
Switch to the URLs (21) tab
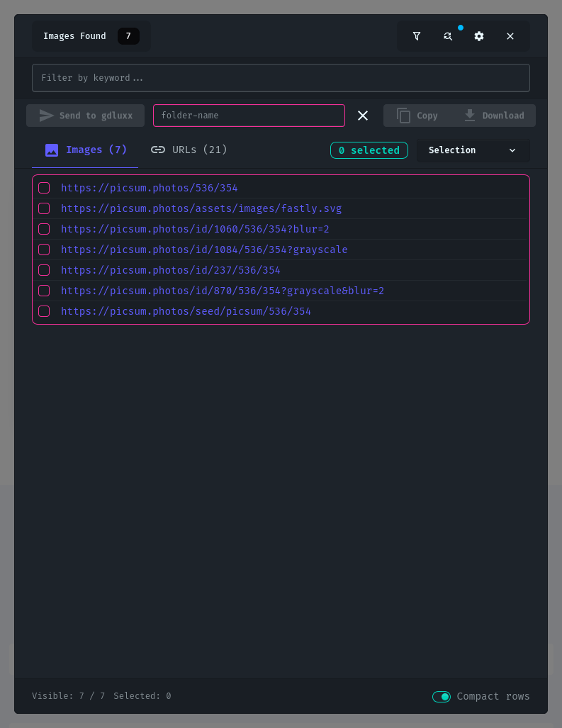[189, 150]
